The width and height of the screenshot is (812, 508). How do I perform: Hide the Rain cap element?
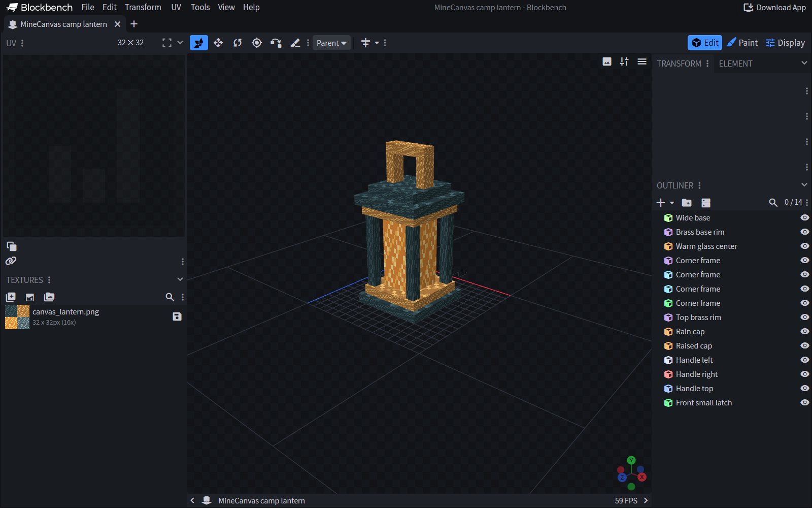(x=805, y=331)
